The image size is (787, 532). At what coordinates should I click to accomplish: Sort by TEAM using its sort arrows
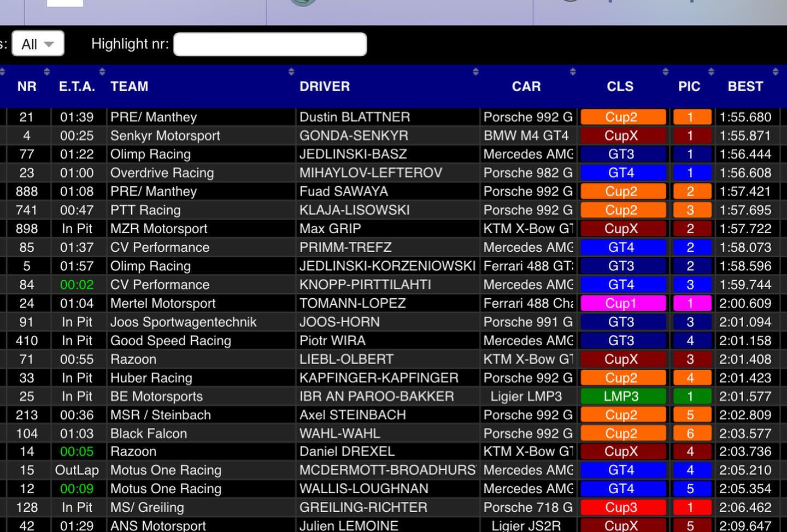tap(291, 72)
